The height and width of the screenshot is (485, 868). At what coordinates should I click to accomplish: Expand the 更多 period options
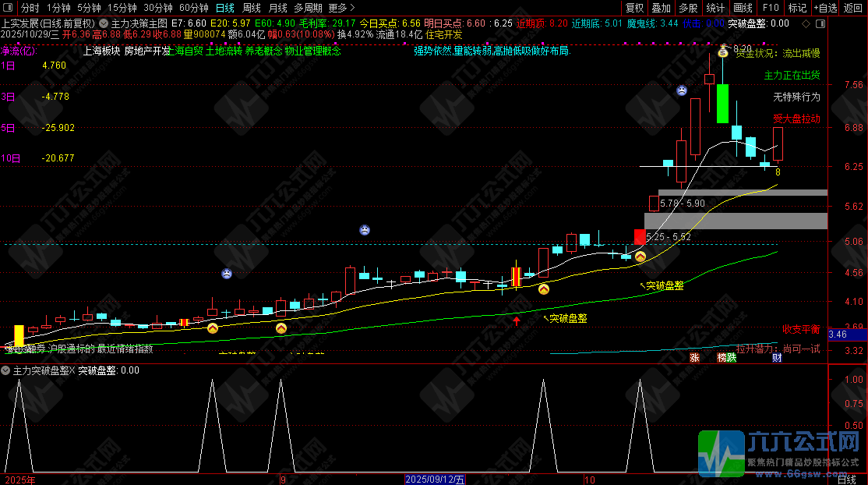[341, 8]
